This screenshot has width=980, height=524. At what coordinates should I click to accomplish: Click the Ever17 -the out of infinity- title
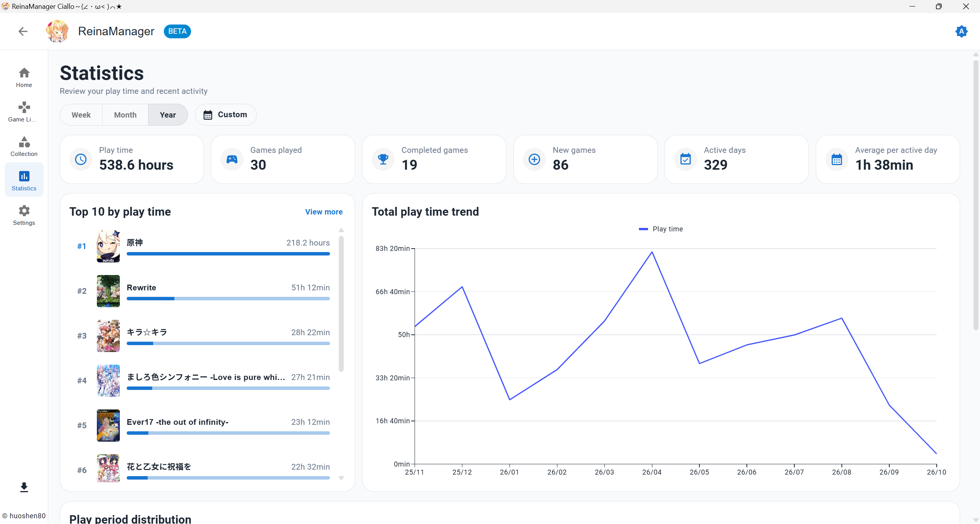click(x=177, y=422)
